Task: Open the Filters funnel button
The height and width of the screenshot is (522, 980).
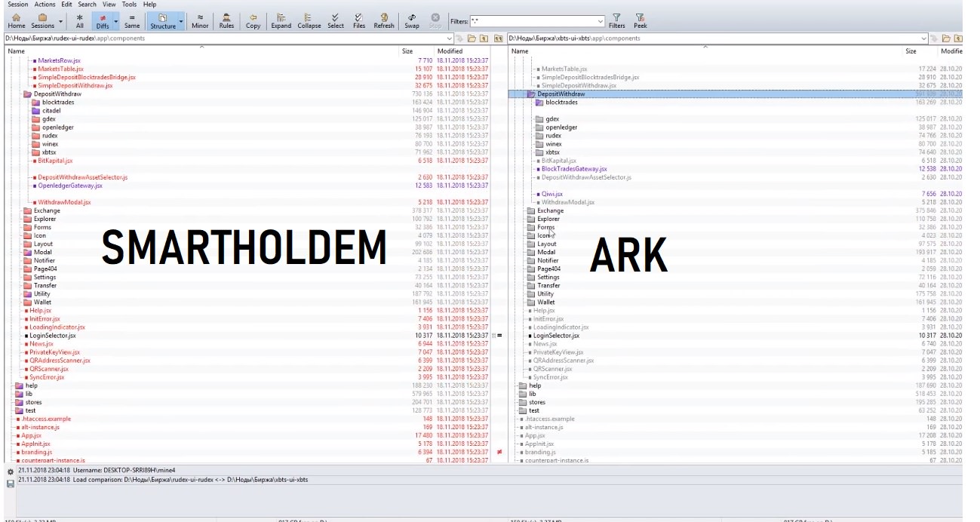Action: coord(616,20)
